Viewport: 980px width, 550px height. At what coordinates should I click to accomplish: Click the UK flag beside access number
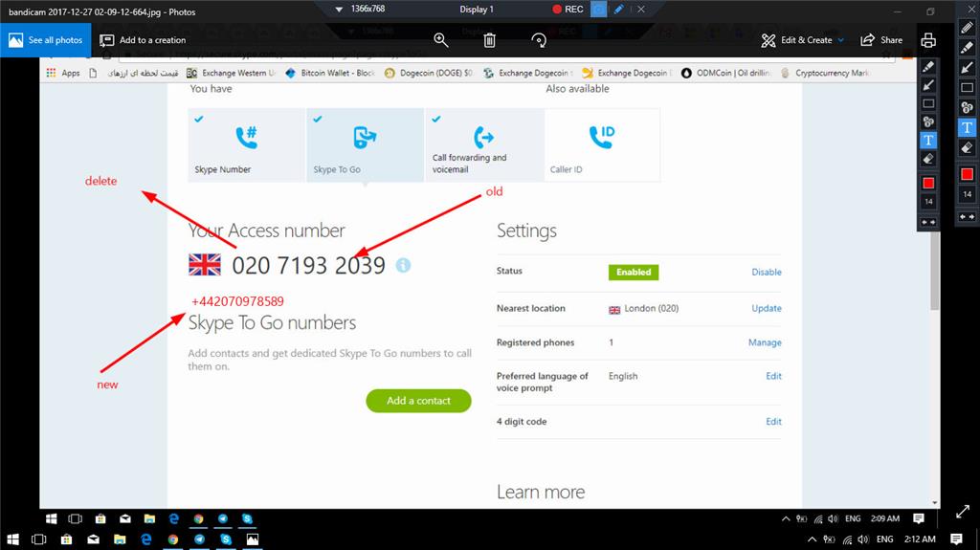(x=205, y=264)
